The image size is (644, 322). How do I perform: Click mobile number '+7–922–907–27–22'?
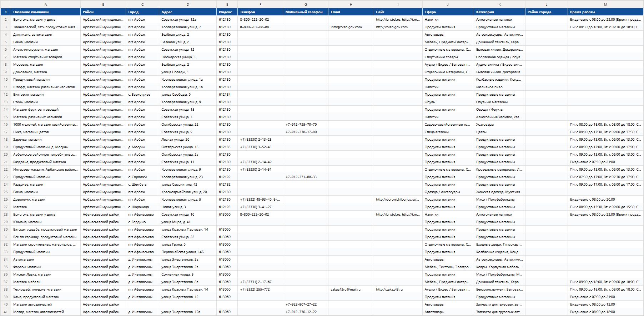pos(306,305)
